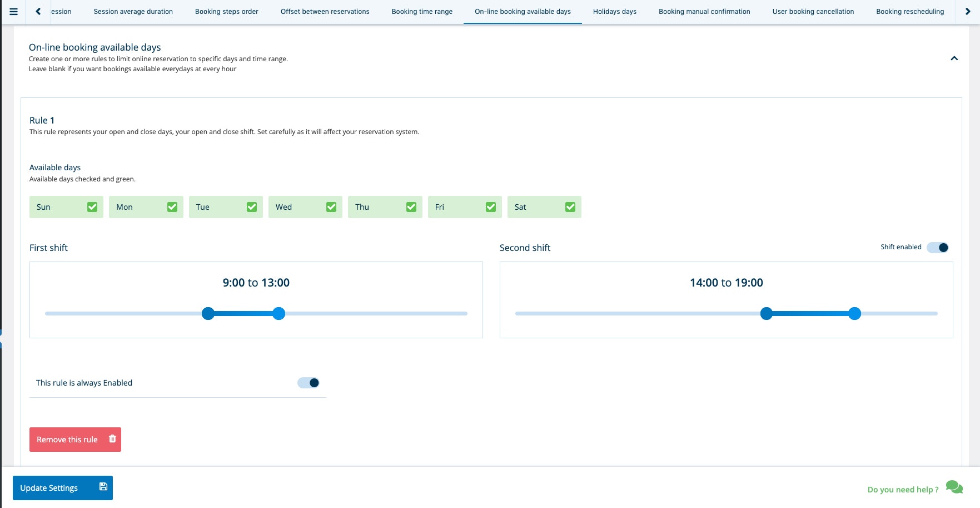
Task: Click the right arrow to scroll tabs forward
Action: coord(967,11)
